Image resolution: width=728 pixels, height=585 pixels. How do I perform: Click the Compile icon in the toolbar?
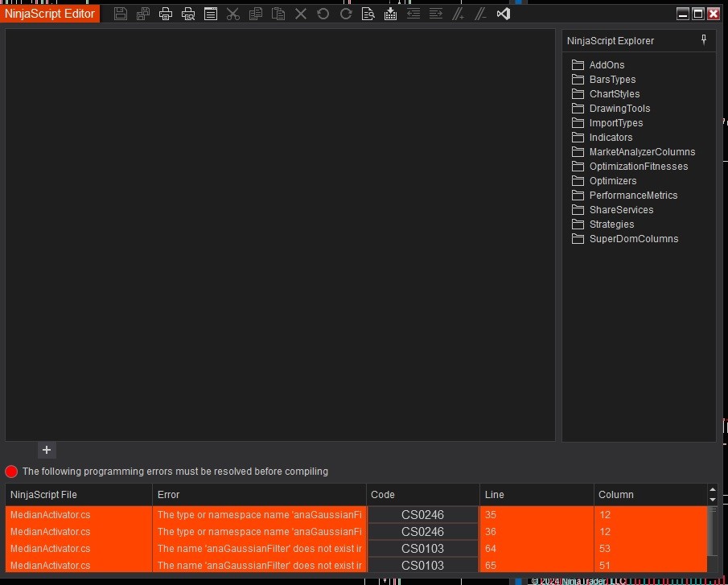(391, 14)
